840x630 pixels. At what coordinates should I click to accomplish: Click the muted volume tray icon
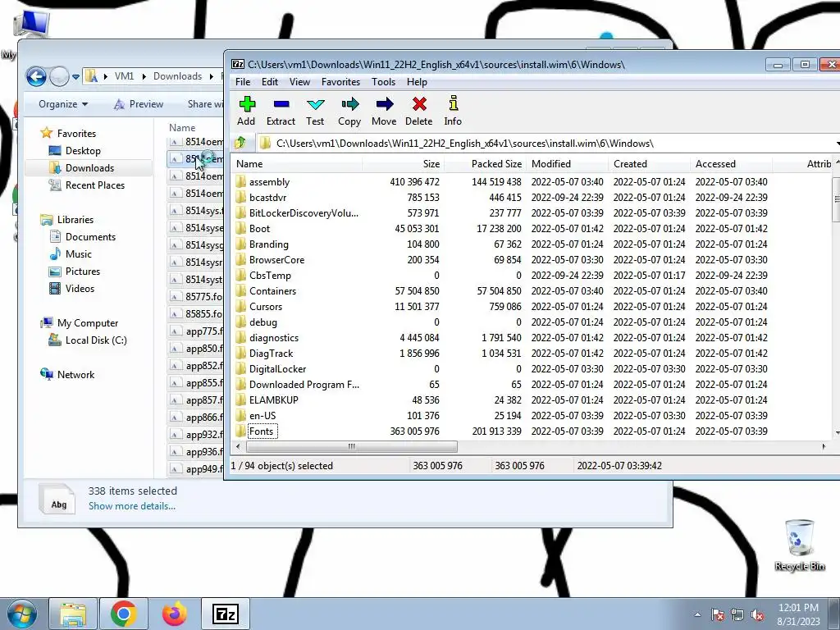pyautogui.click(x=757, y=615)
